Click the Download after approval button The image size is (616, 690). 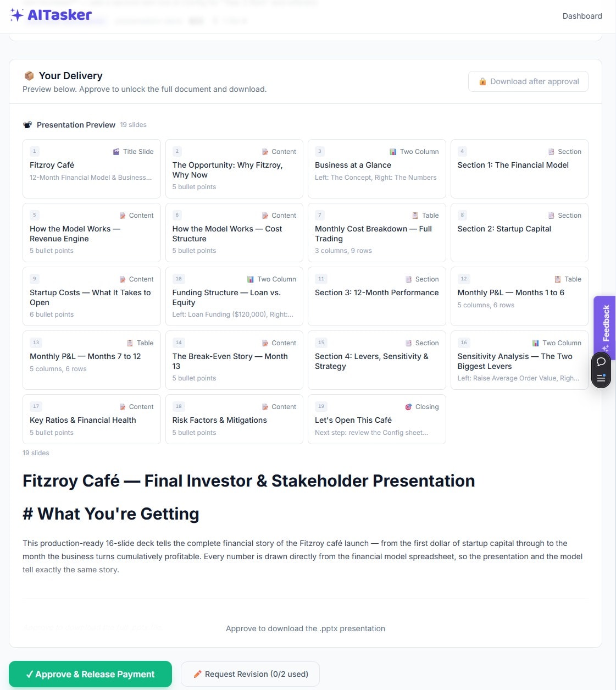click(528, 81)
